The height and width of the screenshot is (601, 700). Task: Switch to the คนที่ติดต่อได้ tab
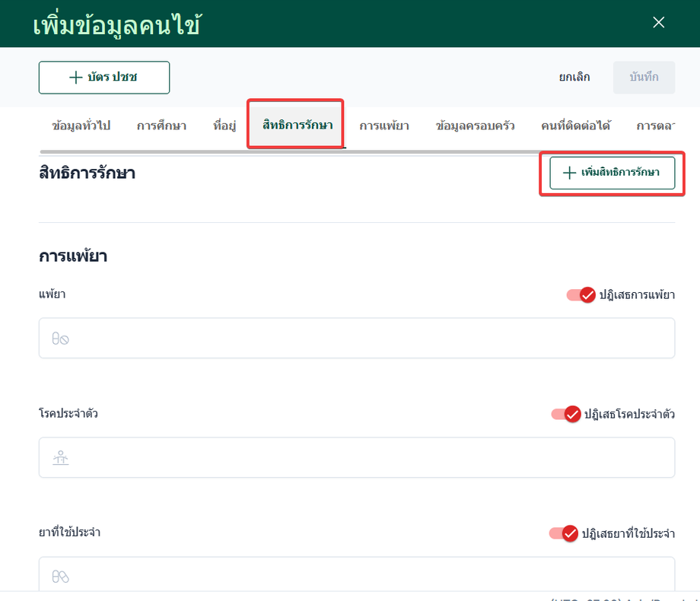(x=575, y=126)
